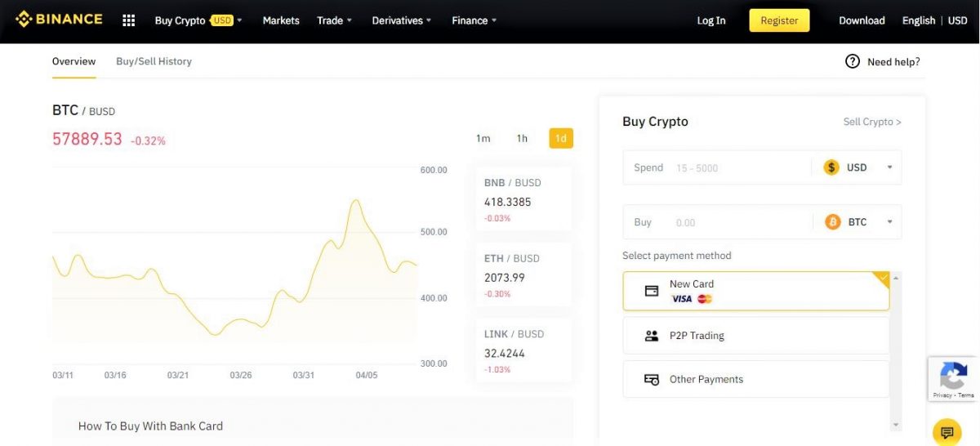Viewport: 980px width, 446px height.
Task: Click the BTC bitcoin coin icon
Action: pyautogui.click(x=833, y=222)
